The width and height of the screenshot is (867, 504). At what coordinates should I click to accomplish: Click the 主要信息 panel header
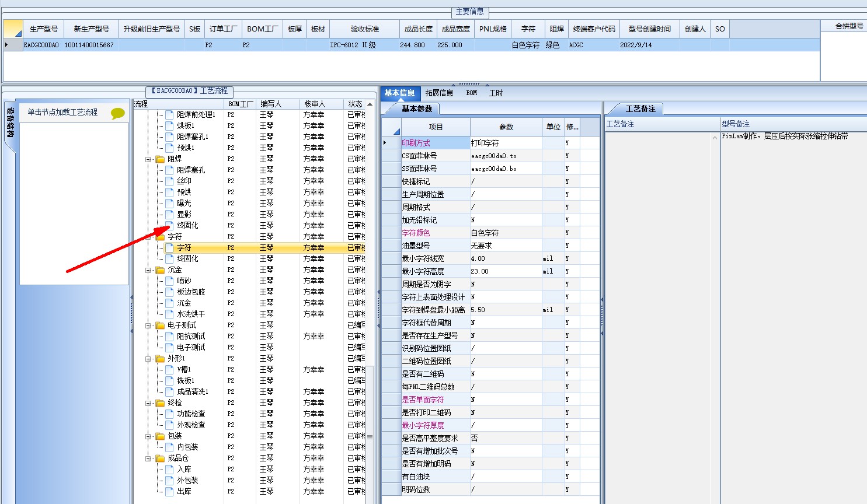(x=469, y=11)
